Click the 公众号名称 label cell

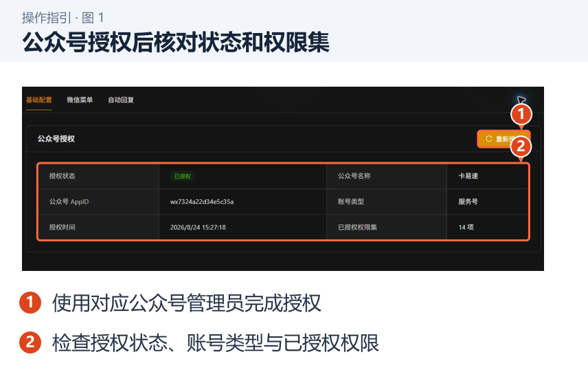387,176
